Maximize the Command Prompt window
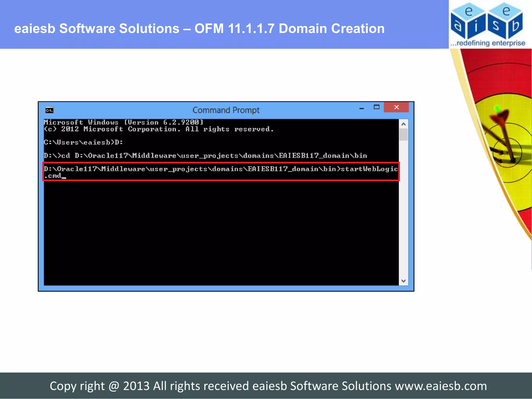Image resolution: width=532 pixels, height=399 pixels. pos(376,107)
